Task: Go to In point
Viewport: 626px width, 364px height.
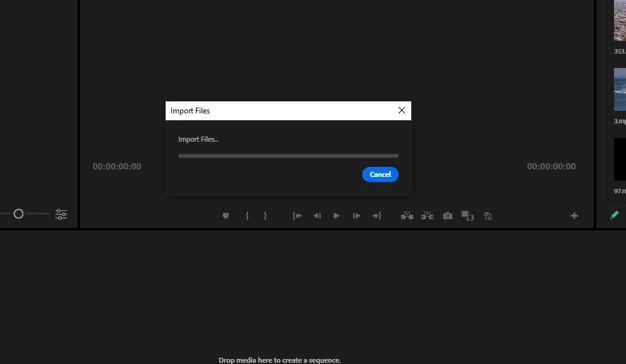Action: tap(297, 216)
